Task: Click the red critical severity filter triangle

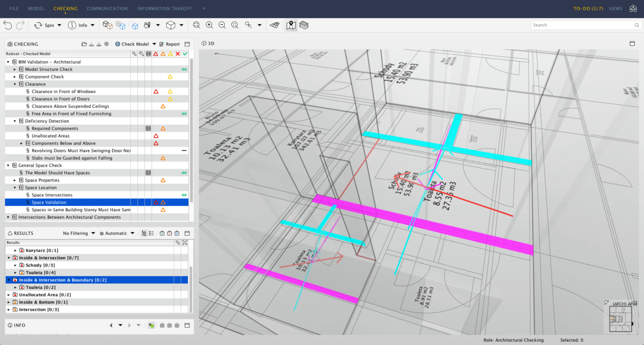Action: 156,54
